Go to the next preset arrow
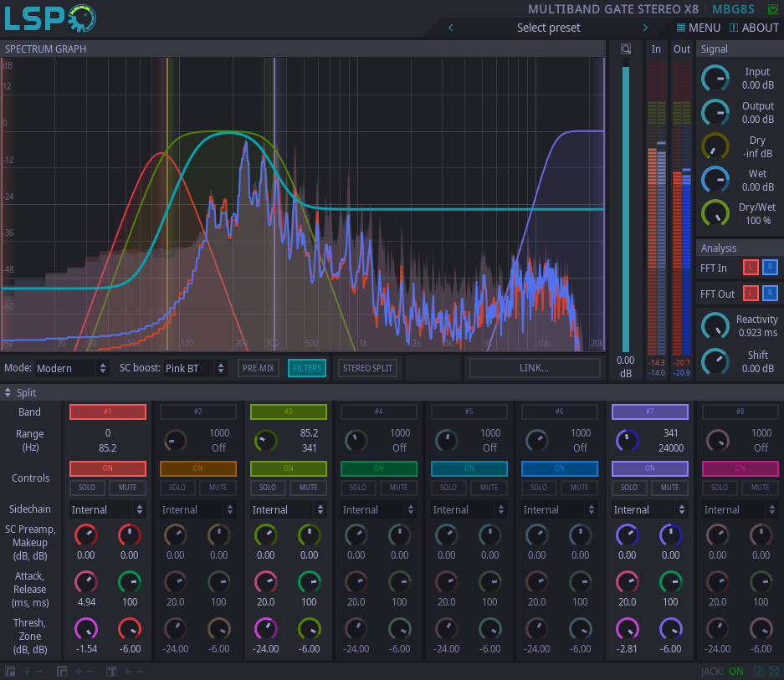The image size is (784, 680). pos(645,28)
